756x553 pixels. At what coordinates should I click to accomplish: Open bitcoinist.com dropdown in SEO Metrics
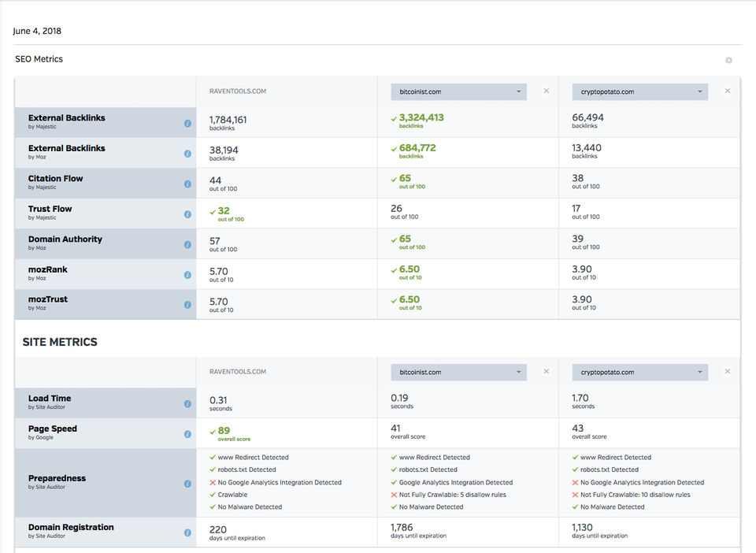click(458, 92)
